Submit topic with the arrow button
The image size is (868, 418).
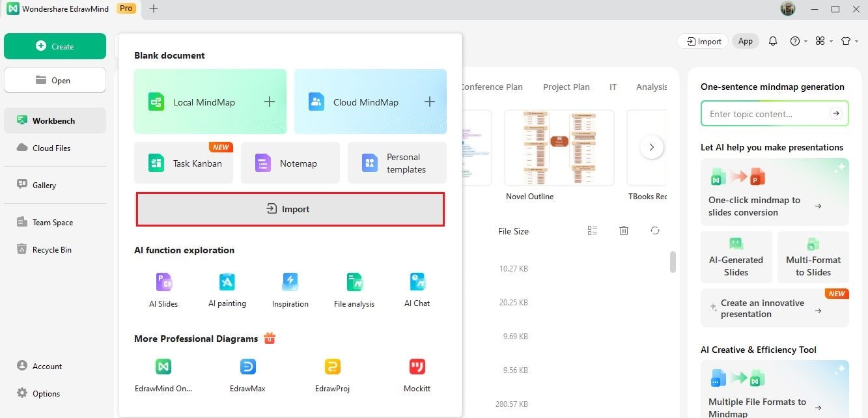click(x=836, y=113)
